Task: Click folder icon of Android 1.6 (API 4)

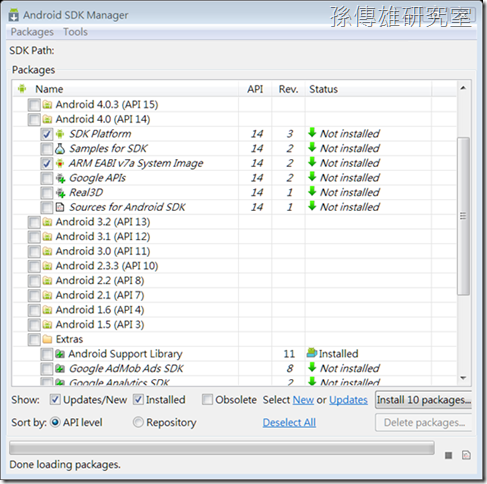Action: coord(47,310)
